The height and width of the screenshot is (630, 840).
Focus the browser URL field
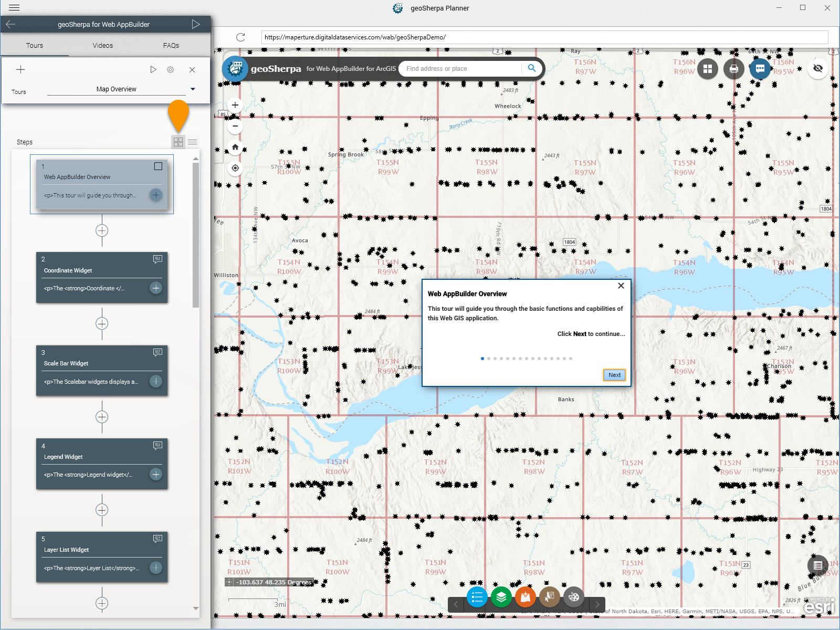click(544, 37)
